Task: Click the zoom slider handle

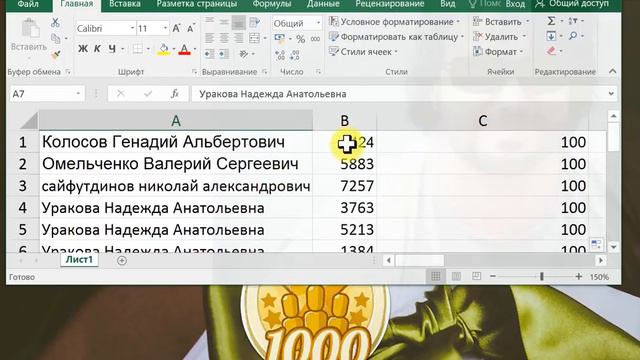Action: click(x=542, y=277)
